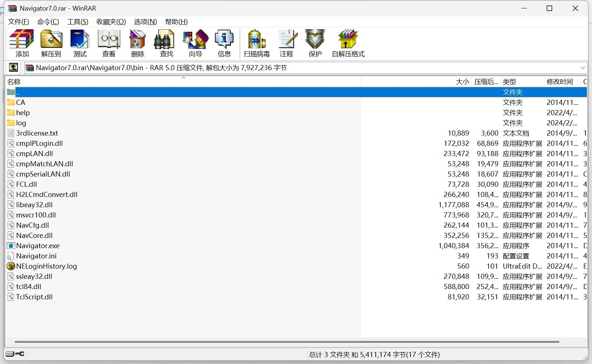Click the 添加 (Add) toolbar icon
The width and height of the screenshot is (592, 364).
coord(22,39)
